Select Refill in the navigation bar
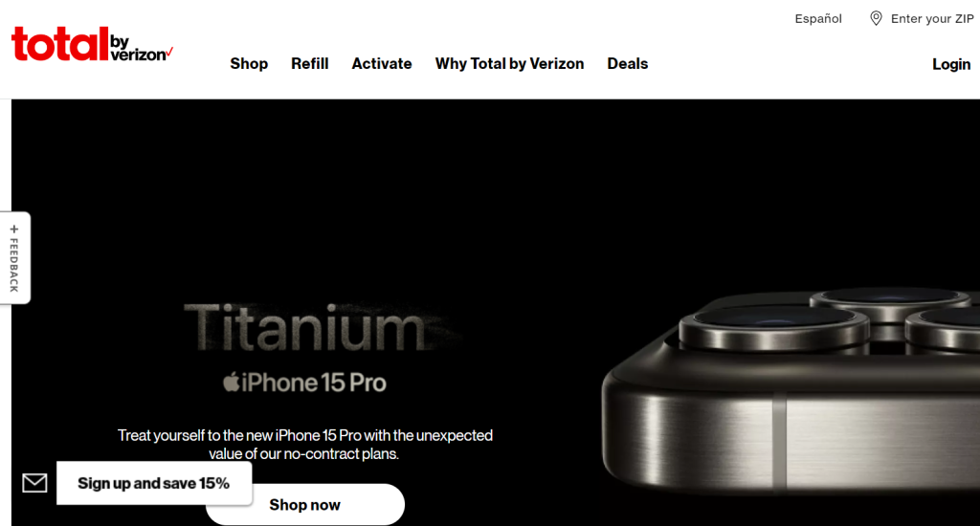980x526 pixels. coord(309,64)
